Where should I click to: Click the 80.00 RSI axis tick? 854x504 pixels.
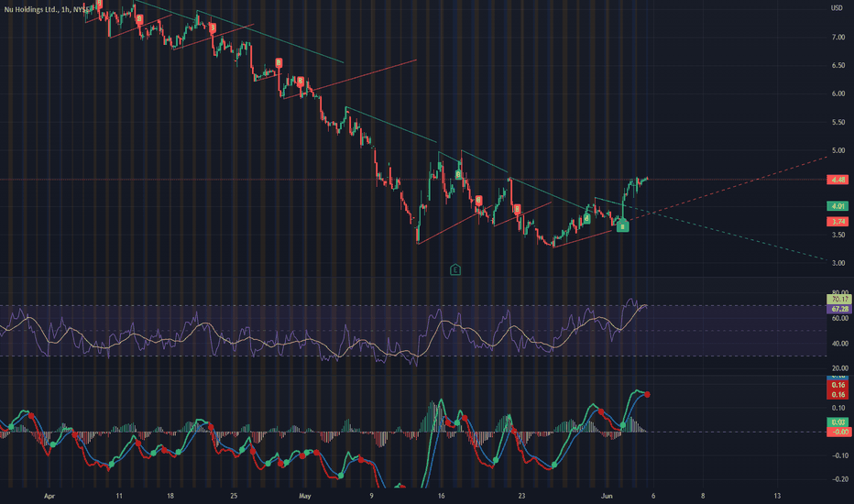(838, 292)
